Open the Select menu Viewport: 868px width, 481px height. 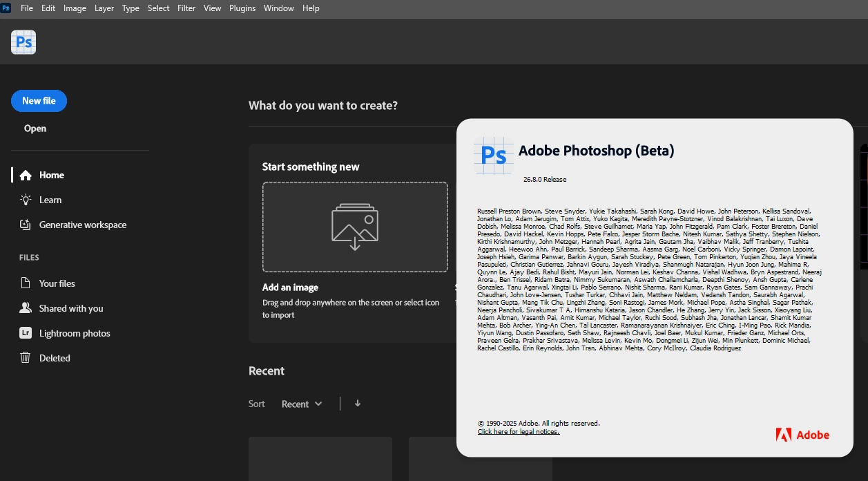pos(159,8)
